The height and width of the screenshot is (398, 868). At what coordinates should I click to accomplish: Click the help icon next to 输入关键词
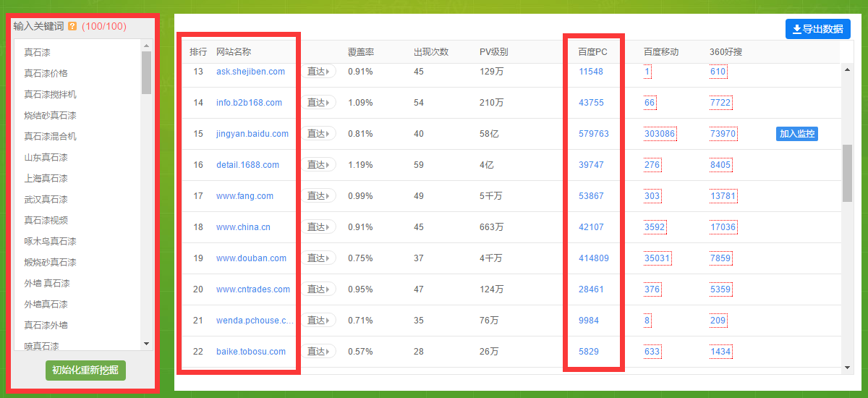coord(72,26)
